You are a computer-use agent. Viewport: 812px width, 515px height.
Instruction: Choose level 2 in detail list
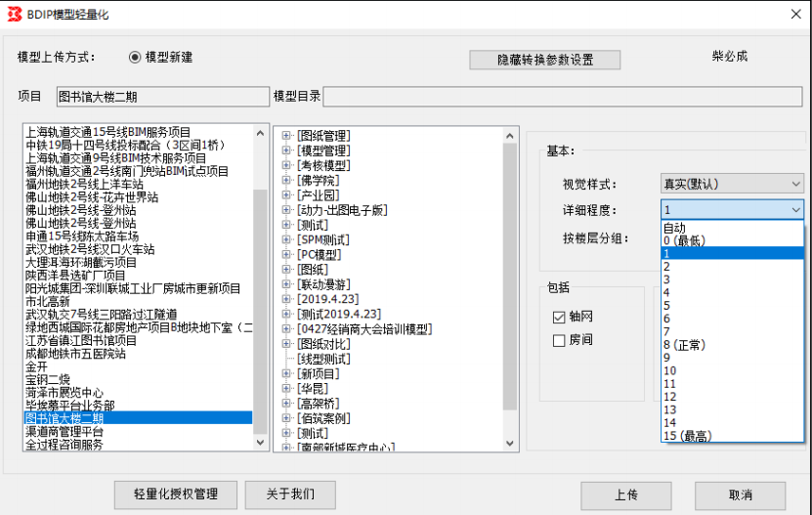click(x=732, y=267)
